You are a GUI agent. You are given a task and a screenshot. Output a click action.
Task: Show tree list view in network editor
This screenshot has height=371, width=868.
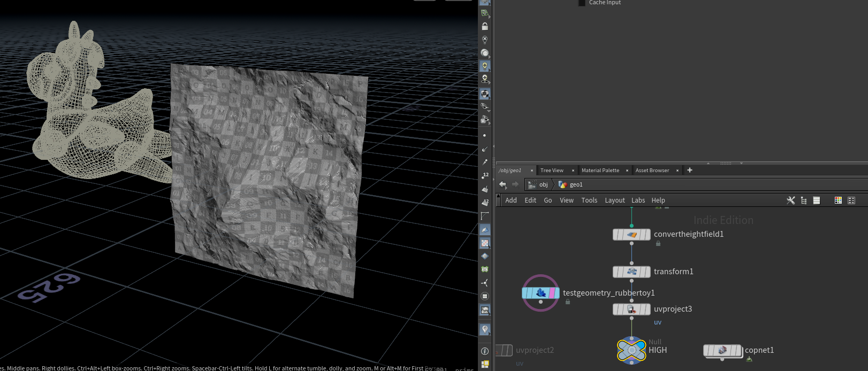click(x=803, y=200)
